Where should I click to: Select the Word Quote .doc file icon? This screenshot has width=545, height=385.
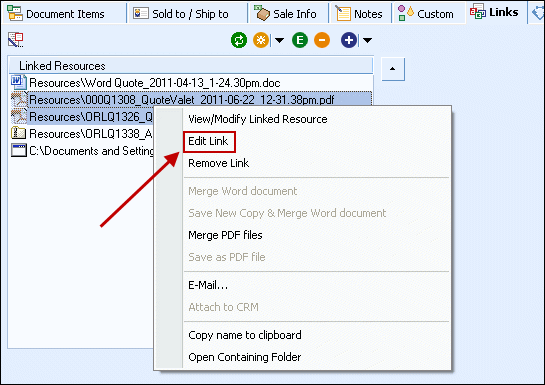pyautogui.click(x=18, y=82)
